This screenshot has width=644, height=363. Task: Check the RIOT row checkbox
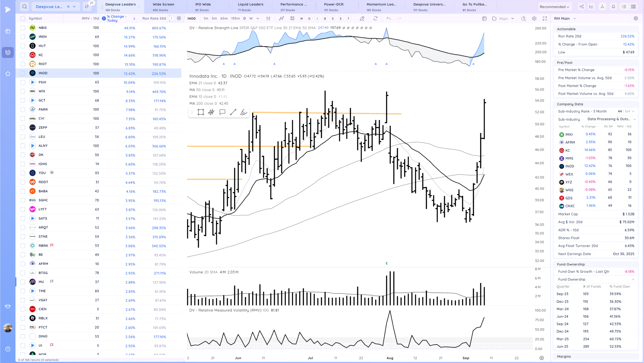tap(23, 64)
